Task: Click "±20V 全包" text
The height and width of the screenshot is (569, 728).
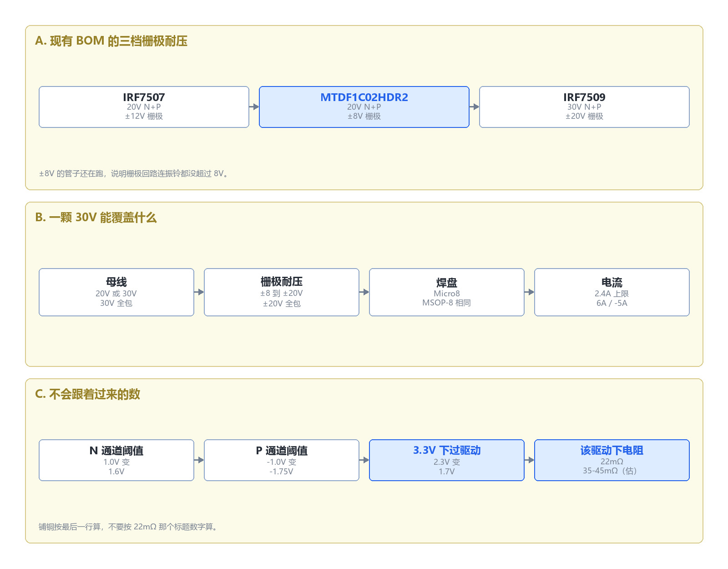Action: (282, 304)
